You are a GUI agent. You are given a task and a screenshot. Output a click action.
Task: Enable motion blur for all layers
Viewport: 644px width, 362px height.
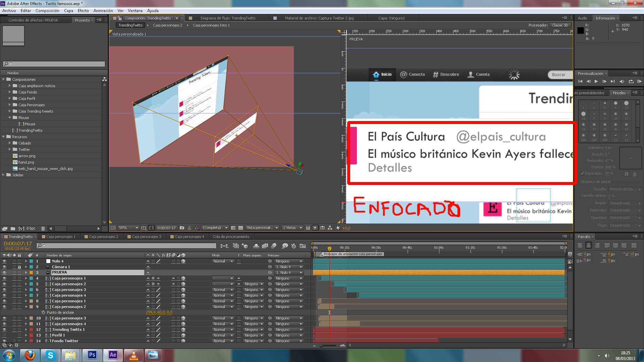tap(274, 246)
